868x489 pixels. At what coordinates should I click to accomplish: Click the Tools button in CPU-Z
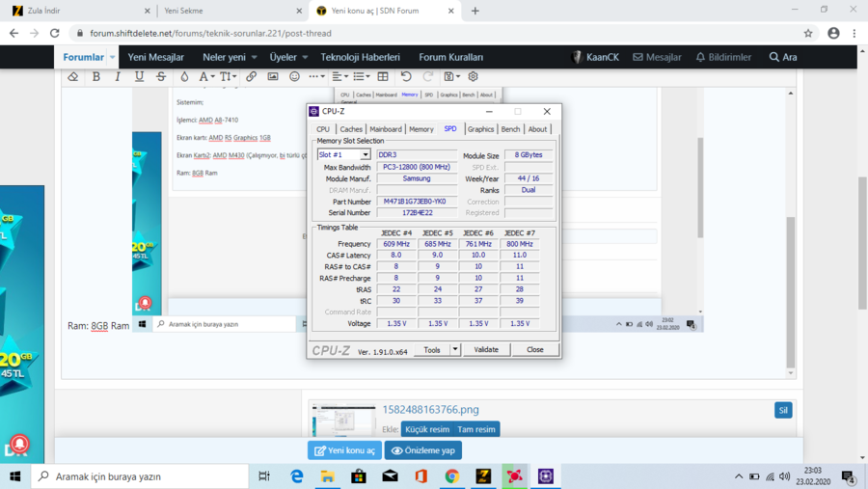(432, 350)
